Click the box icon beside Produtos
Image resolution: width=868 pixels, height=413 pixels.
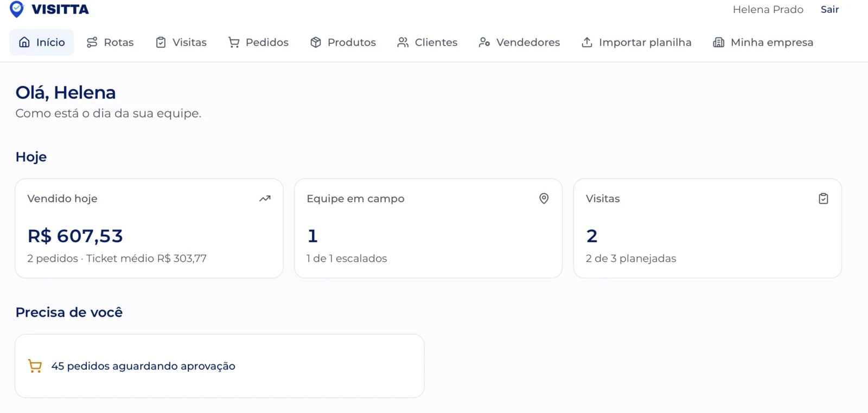coord(316,42)
